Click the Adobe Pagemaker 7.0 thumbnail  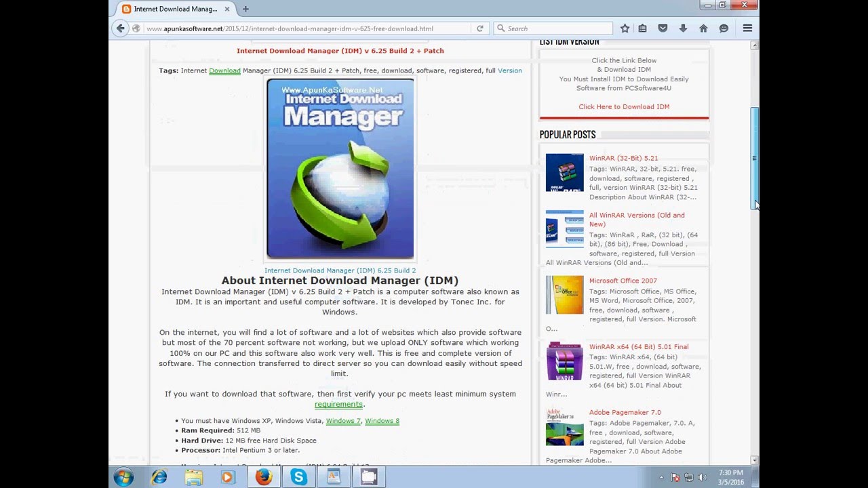click(x=564, y=426)
